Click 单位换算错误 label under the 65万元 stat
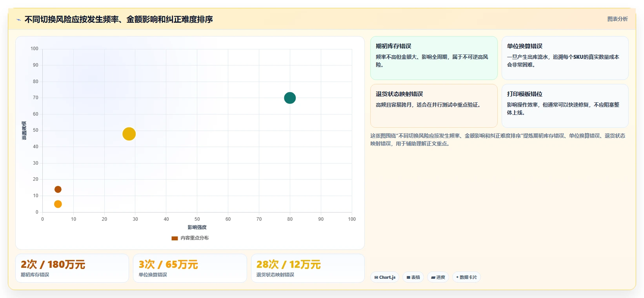644x298 pixels. pos(153,275)
